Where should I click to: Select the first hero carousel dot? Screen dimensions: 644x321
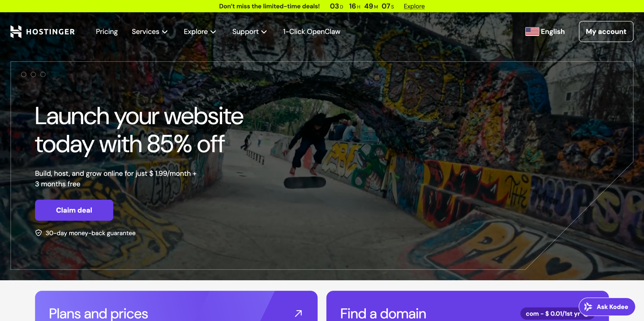(24, 74)
